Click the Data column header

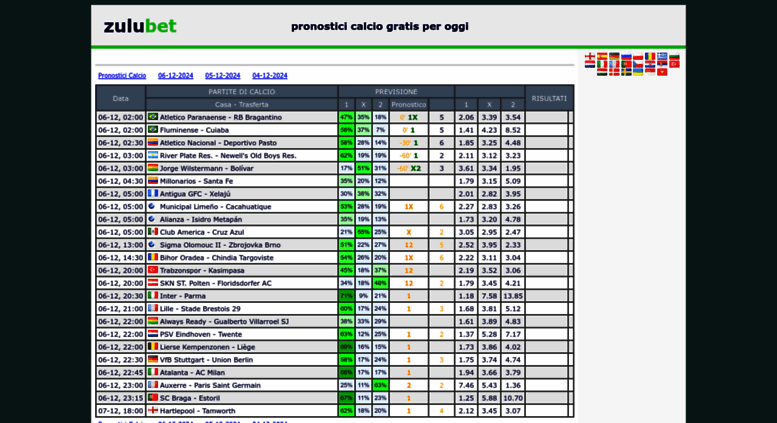(x=120, y=98)
